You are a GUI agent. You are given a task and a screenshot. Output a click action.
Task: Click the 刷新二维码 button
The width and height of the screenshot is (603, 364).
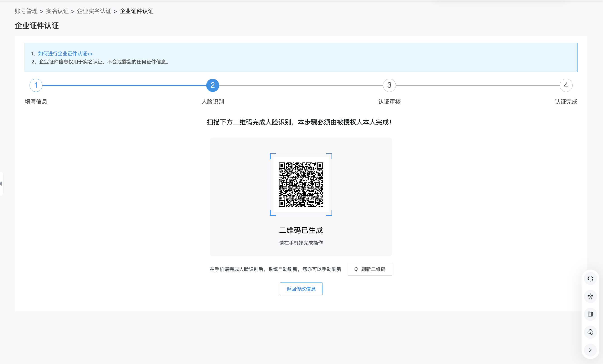point(373,269)
